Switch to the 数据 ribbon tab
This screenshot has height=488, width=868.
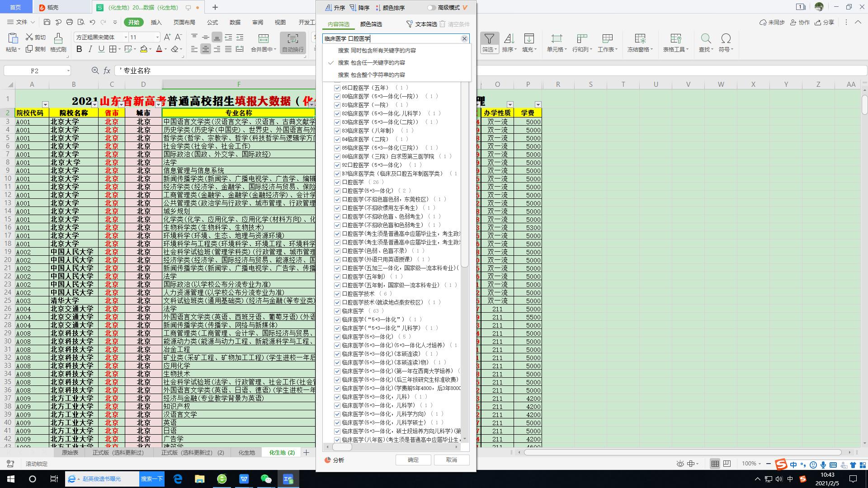coord(235,22)
